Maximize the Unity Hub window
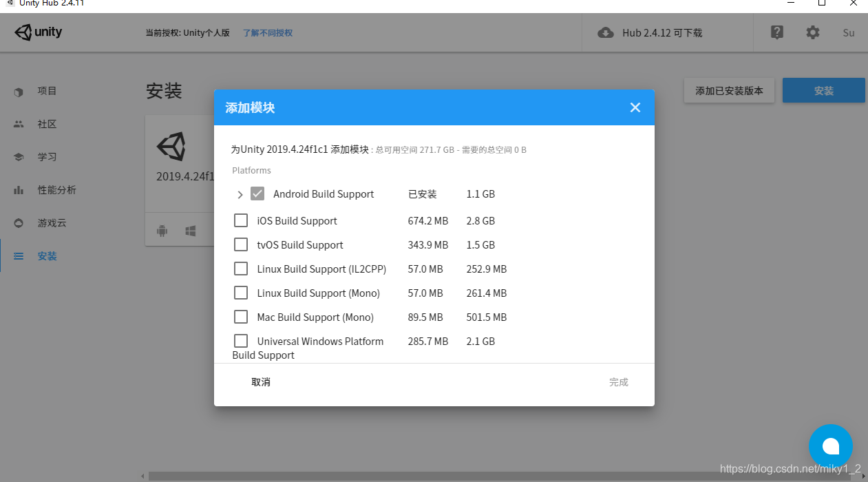 (x=822, y=3)
